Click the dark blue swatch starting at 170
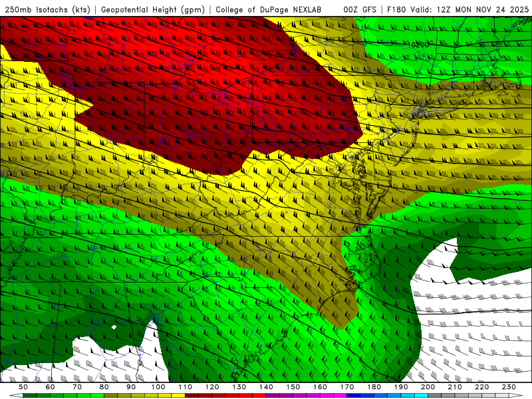 coord(354,395)
